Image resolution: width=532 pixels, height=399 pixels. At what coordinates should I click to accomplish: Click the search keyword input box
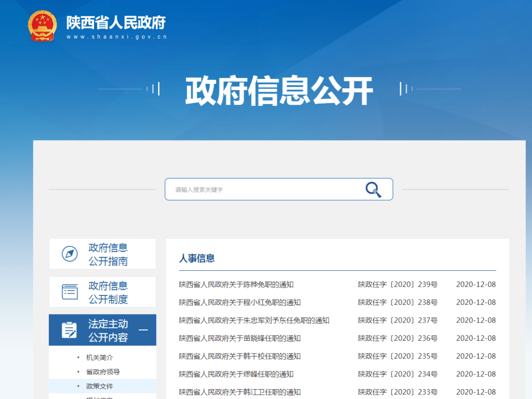pyautogui.click(x=256, y=189)
